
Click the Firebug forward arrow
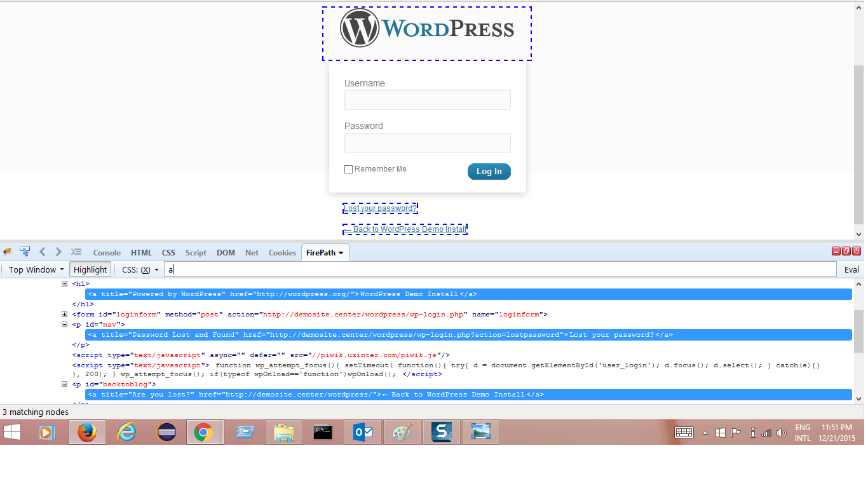click(x=58, y=252)
